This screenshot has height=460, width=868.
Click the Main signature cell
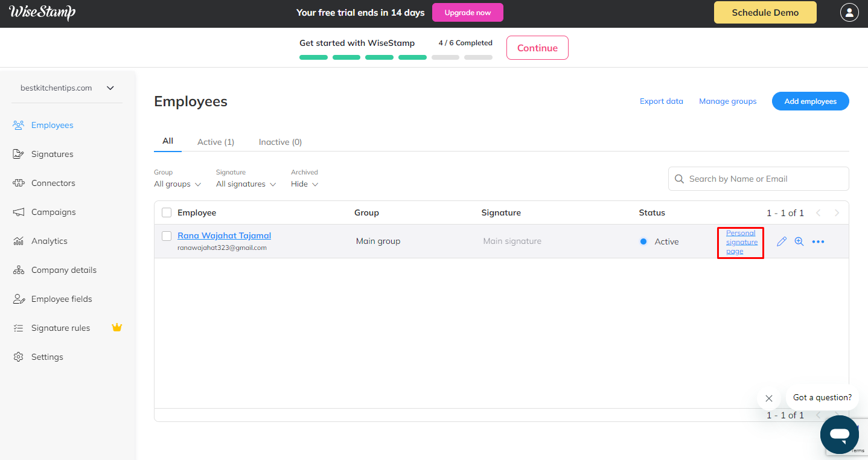point(512,241)
